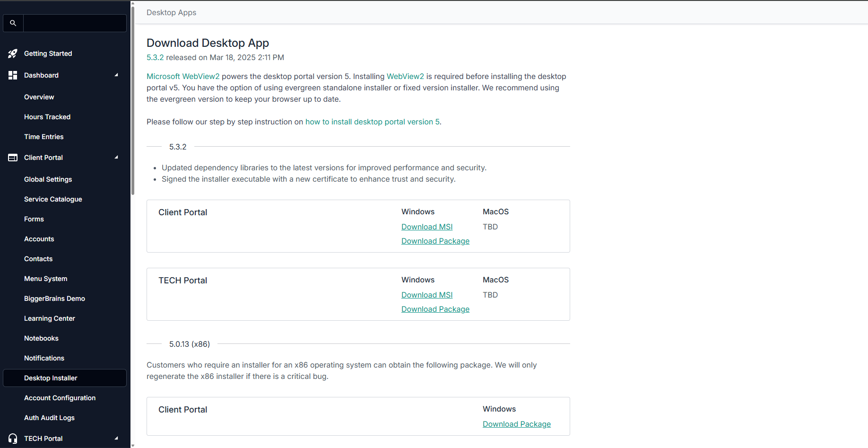The width and height of the screenshot is (868, 448).
Task: Open the Microsoft WebView2 link
Action: [x=183, y=77]
